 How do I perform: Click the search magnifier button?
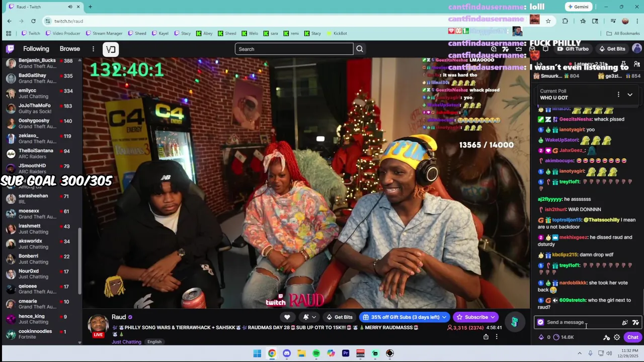click(x=360, y=49)
